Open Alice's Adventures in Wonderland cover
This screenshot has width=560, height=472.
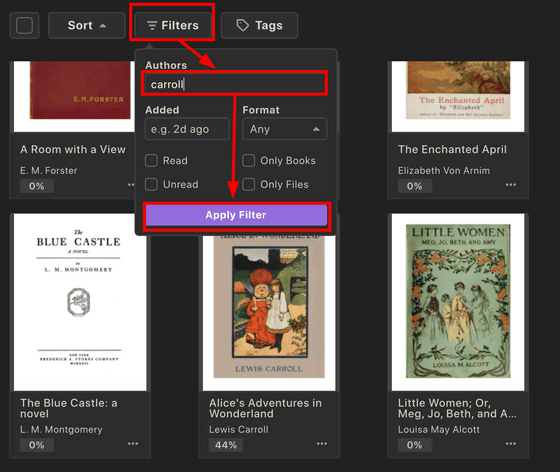tap(269, 313)
